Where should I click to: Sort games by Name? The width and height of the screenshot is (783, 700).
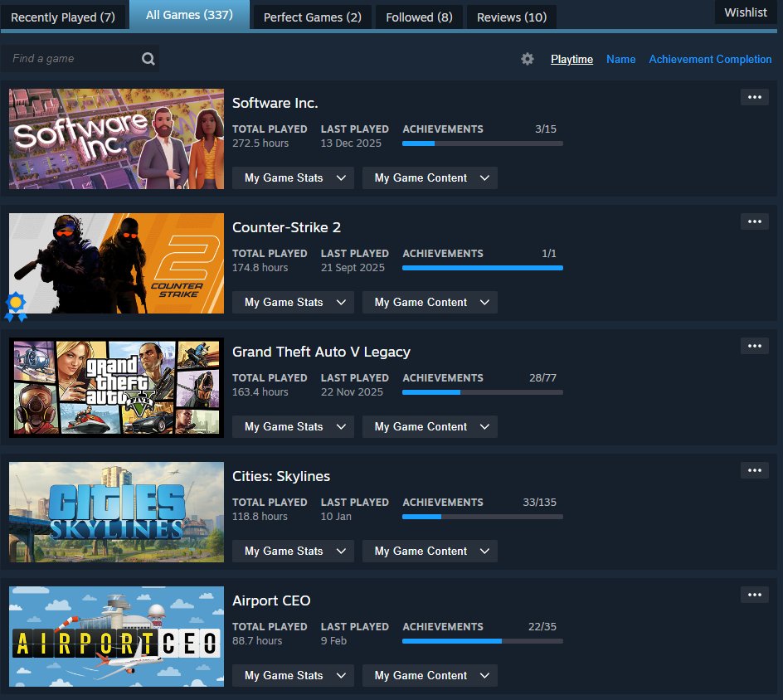pyautogui.click(x=620, y=59)
